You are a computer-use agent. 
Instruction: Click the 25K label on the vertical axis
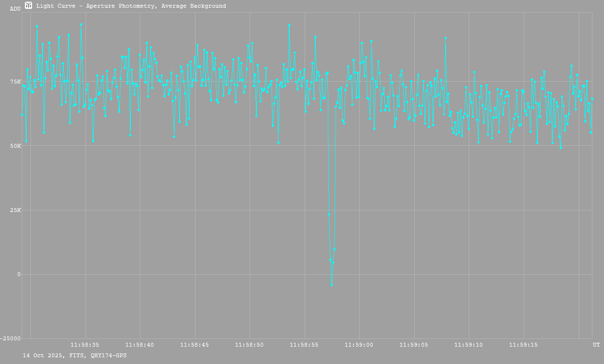click(15, 210)
